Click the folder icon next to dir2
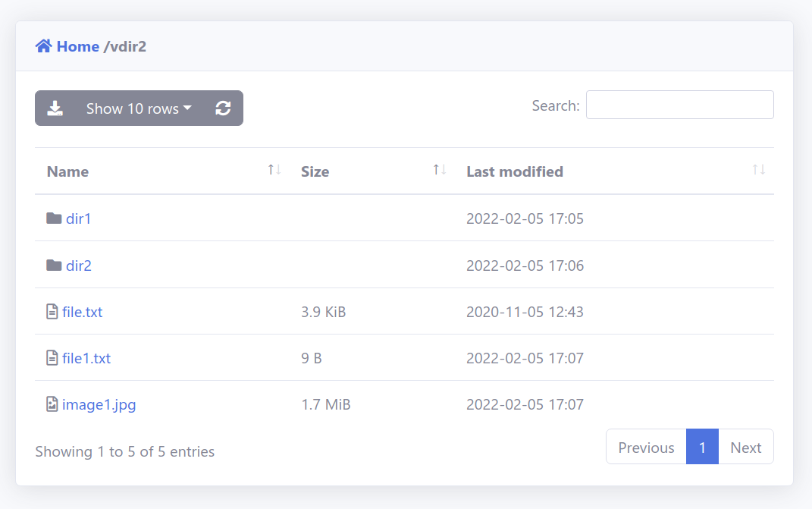The width and height of the screenshot is (812, 509). point(53,265)
